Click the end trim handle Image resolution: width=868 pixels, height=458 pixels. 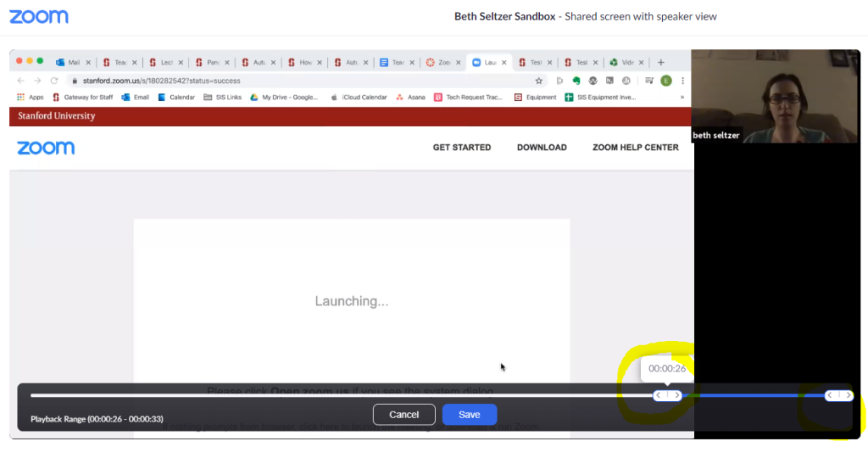pyautogui.click(x=838, y=395)
